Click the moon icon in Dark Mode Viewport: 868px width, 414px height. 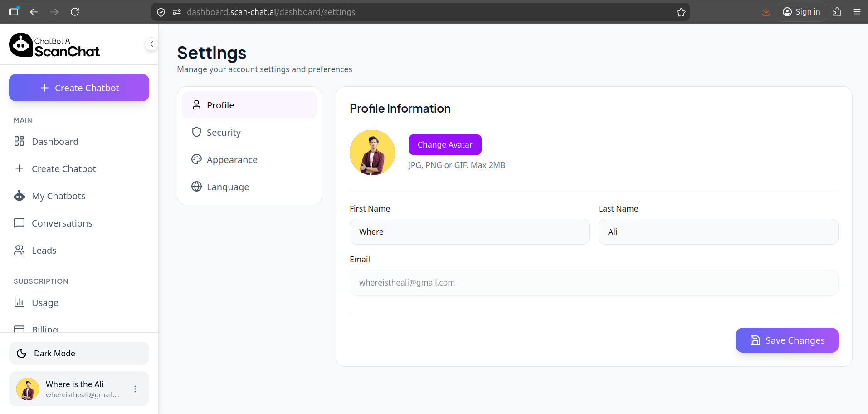[x=21, y=353]
